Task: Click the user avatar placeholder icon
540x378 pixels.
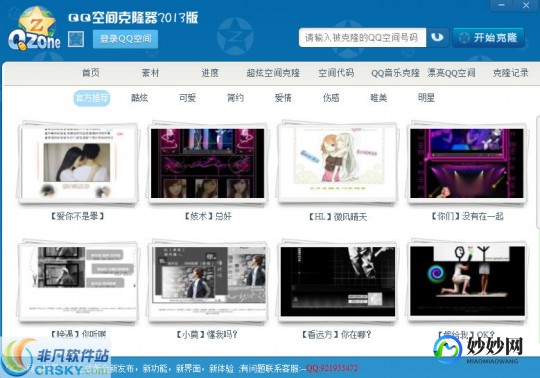Action: [76, 39]
